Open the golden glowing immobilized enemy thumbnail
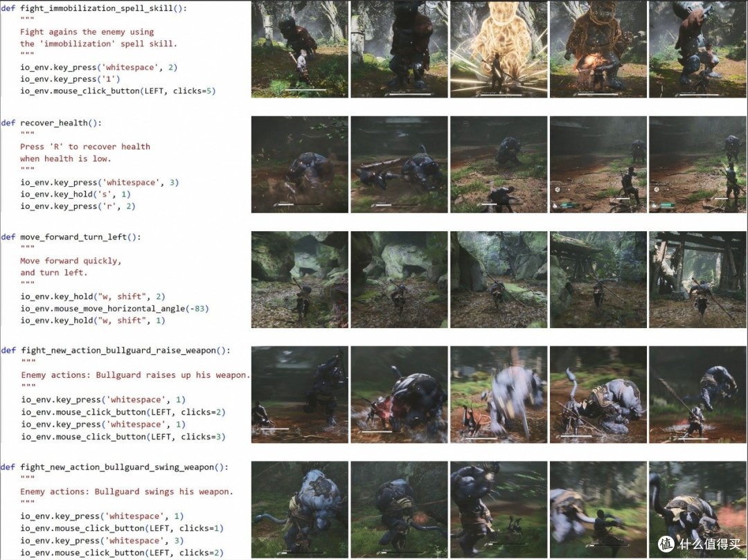This screenshot has width=748, height=560. [499, 48]
